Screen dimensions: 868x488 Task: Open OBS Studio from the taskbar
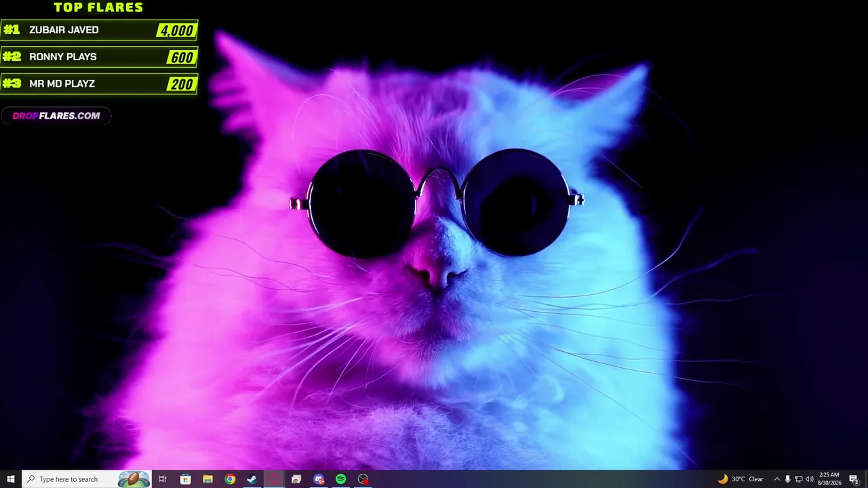(x=363, y=479)
